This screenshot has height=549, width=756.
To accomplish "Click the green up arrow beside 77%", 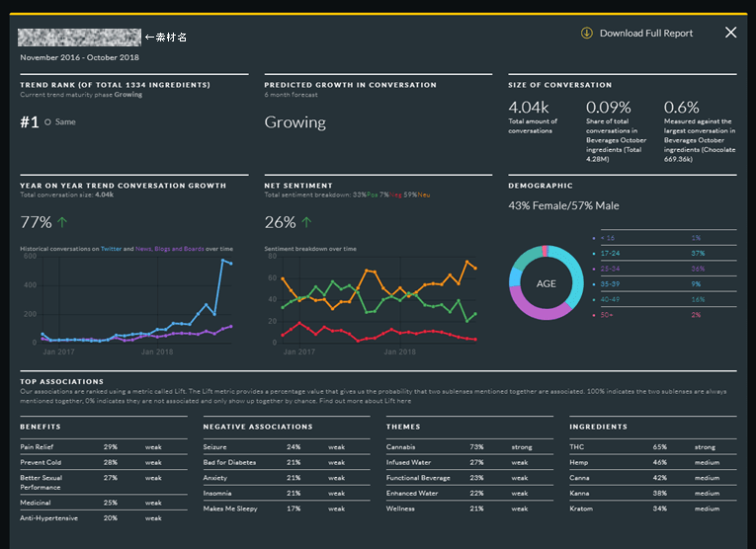I will pyautogui.click(x=62, y=222).
